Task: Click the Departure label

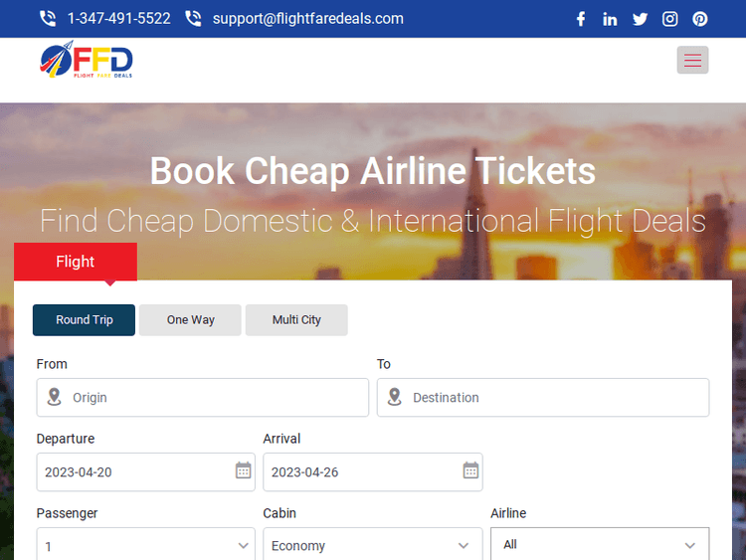Action: (x=66, y=439)
